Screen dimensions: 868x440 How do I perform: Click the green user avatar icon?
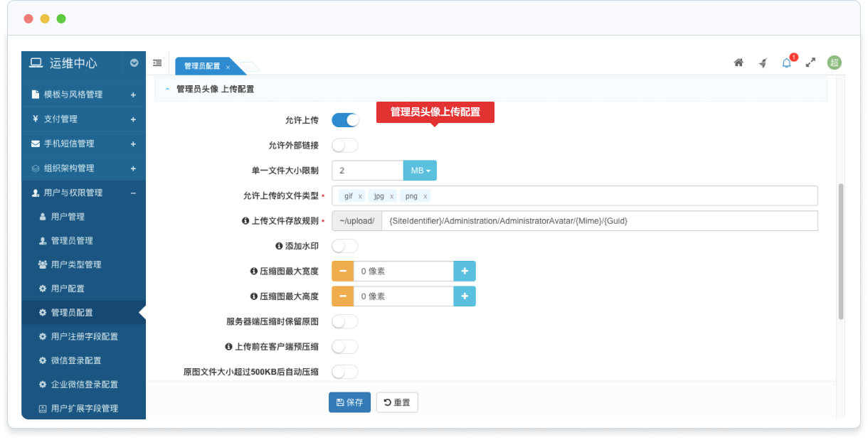point(834,63)
